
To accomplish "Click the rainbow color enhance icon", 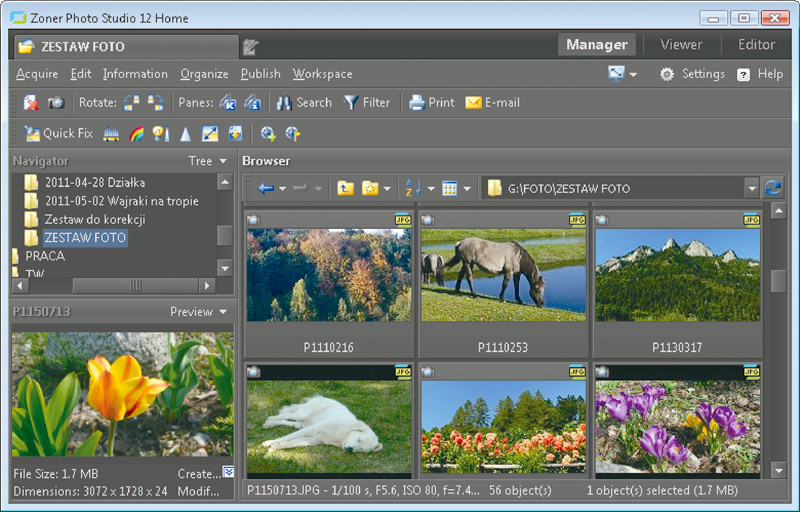I will click(137, 133).
